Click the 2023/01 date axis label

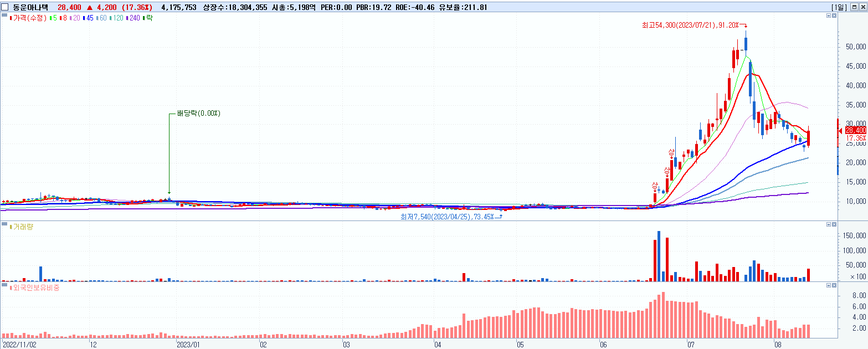tap(188, 345)
